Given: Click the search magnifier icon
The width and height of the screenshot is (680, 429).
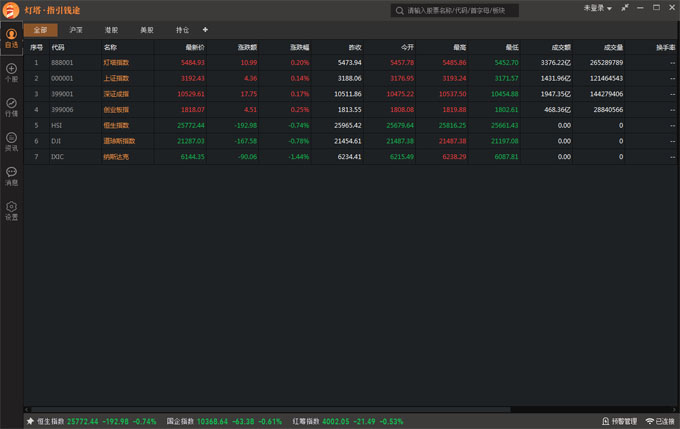Looking at the screenshot, I should 399,10.
